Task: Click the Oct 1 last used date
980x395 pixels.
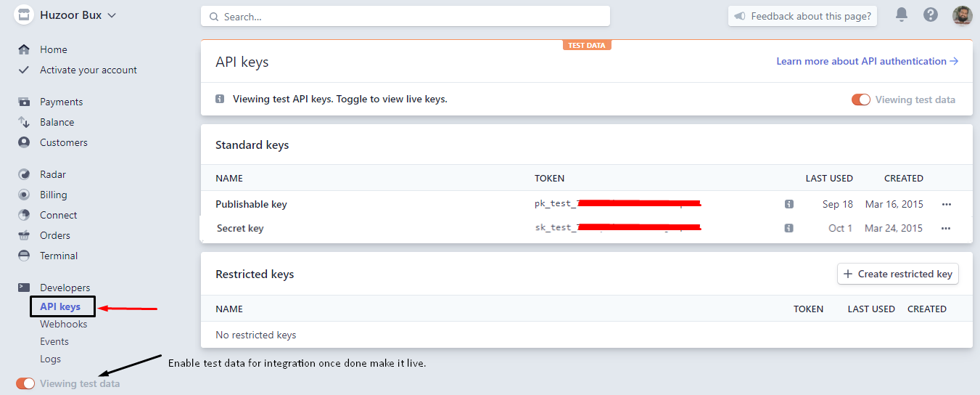Action: click(x=841, y=228)
